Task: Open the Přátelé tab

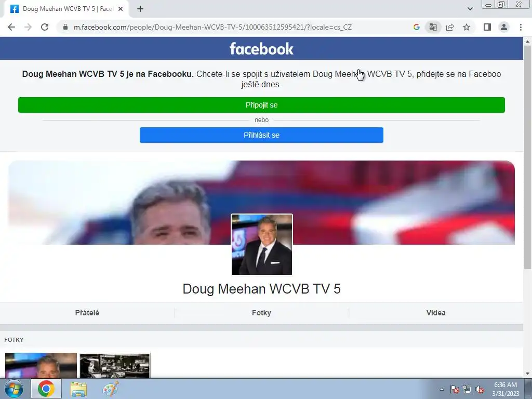Action: [x=87, y=313]
